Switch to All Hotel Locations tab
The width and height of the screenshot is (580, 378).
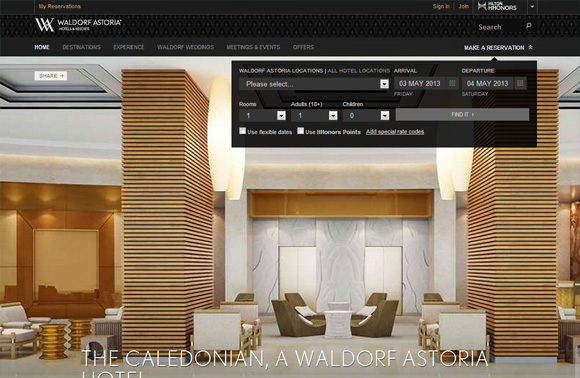pyautogui.click(x=359, y=71)
